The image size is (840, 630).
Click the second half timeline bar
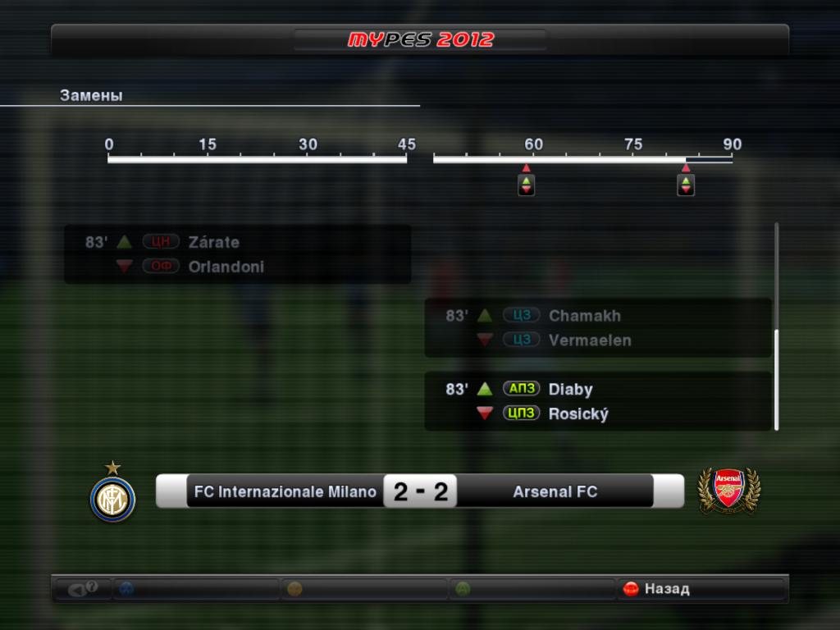coord(583,159)
